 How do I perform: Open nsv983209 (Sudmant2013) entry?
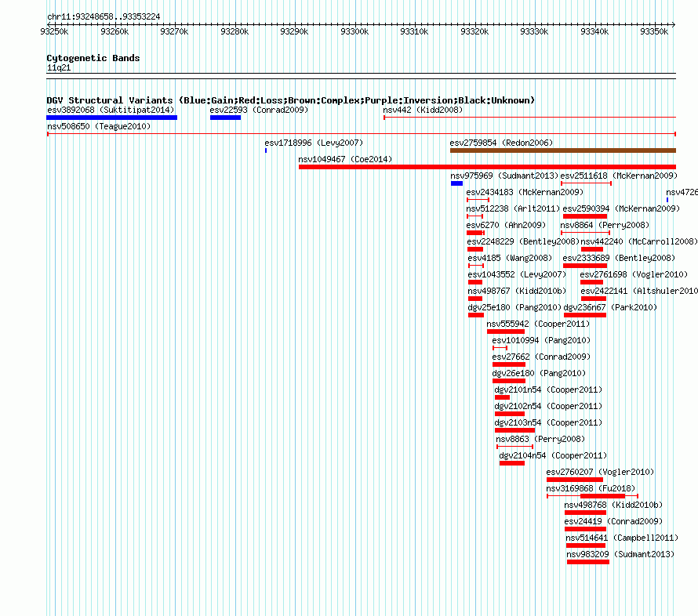(620, 554)
